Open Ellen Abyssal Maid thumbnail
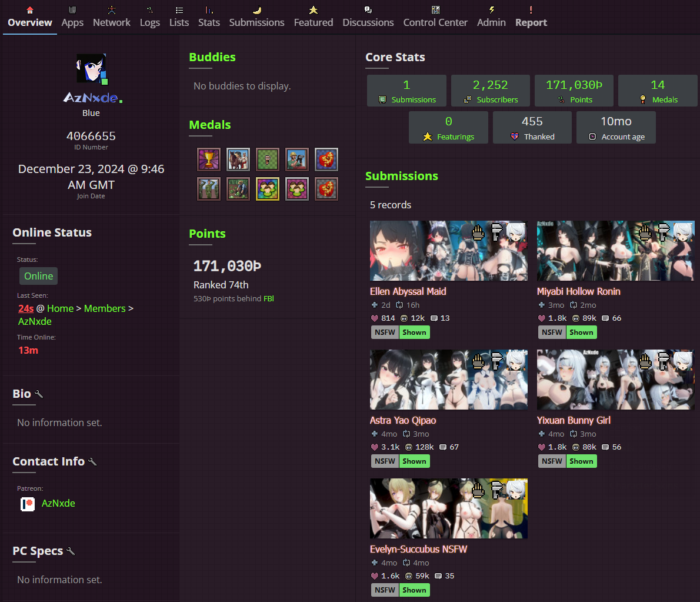Viewport: 700px width, 602px height. [449, 251]
